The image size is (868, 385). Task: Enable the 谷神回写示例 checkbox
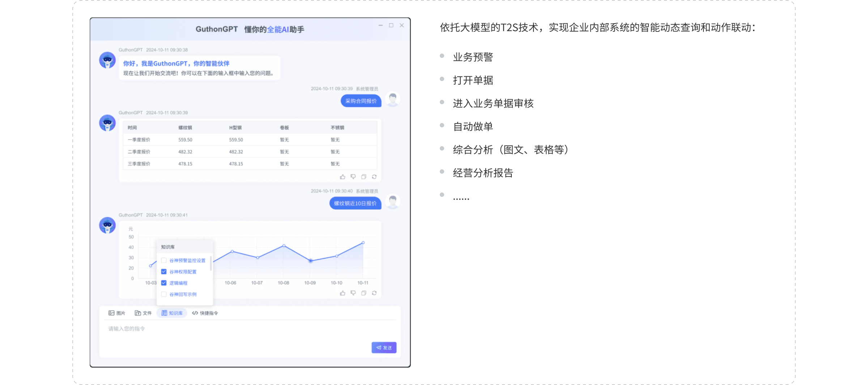click(x=164, y=294)
